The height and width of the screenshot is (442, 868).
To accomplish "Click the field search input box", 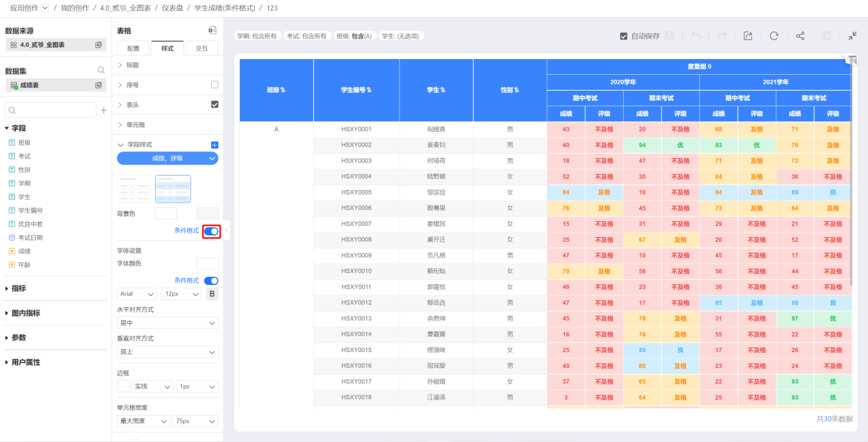I will 51,110.
